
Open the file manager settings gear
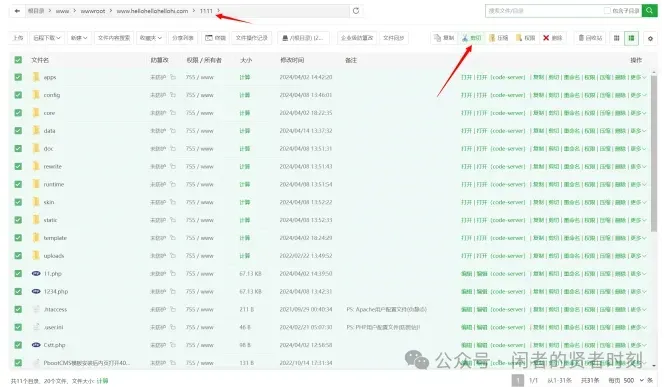pos(650,39)
